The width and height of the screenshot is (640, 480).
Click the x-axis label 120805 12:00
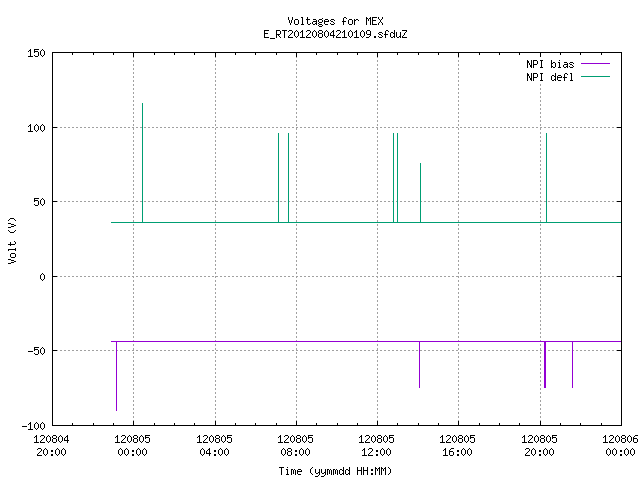coord(376,446)
